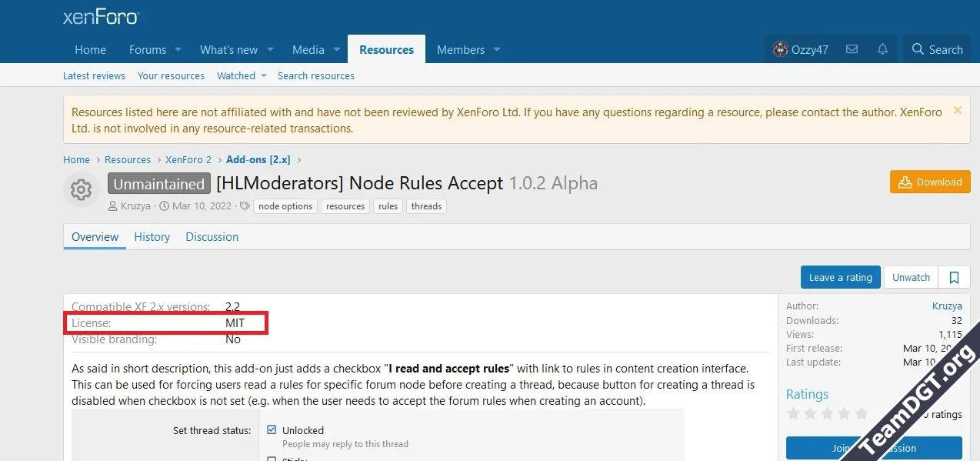Click the gear resource icon next to the title
Viewport: 980px width, 461px height.
click(81, 189)
